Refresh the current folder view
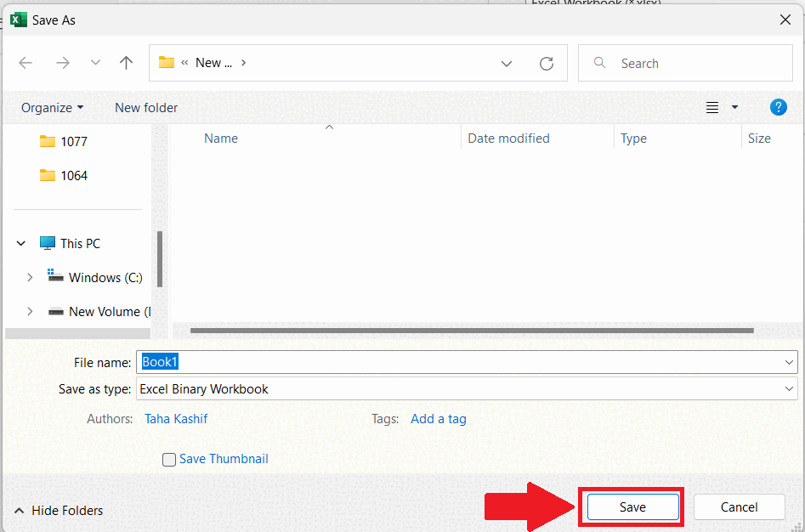The image size is (805, 532). click(x=547, y=62)
